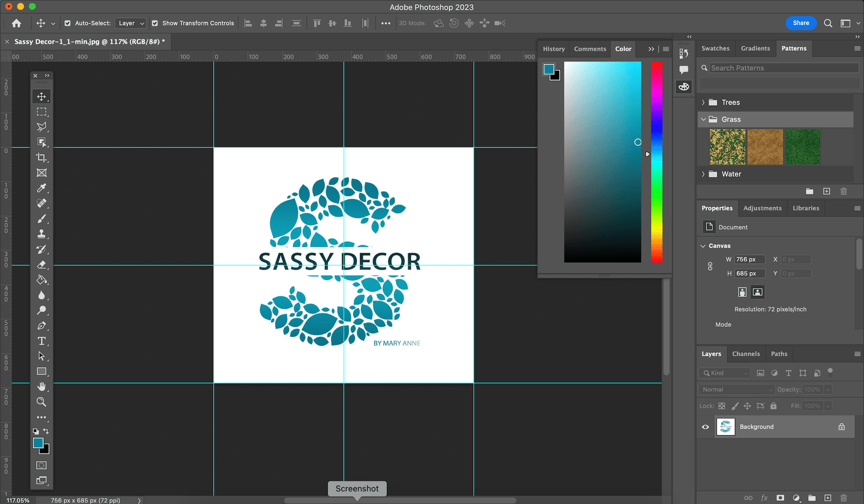Hide the Background layer visibility
Image resolution: width=864 pixels, height=504 pixels.
click(x=705, y=427)
